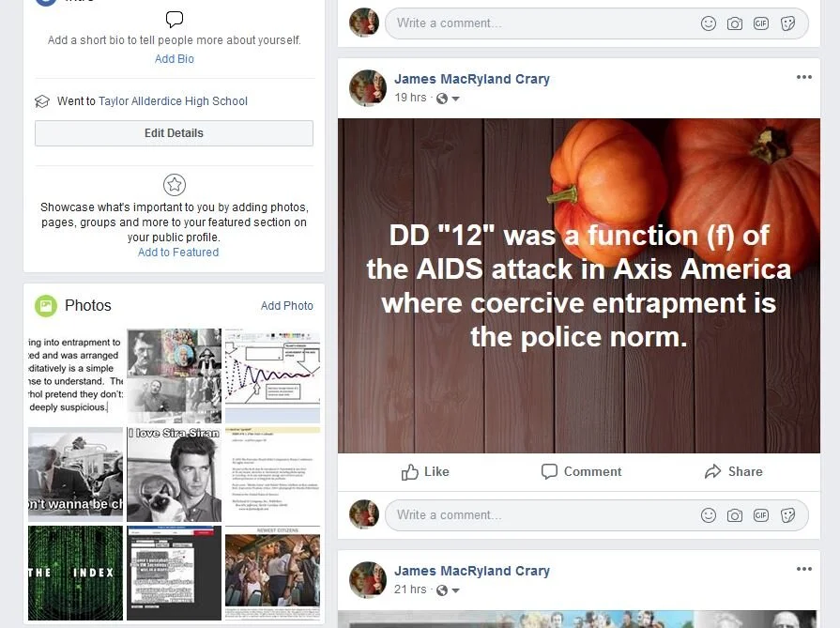Screen dimensions: 840x628
Task: Click the Edit Details button
Action: (x=175, y=133)
